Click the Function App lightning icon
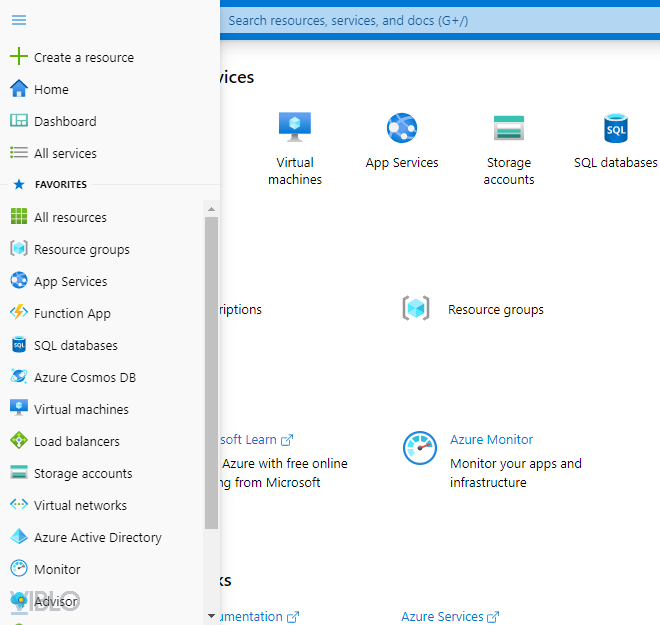The image size is (660, 625). click(x=19, y=312)
